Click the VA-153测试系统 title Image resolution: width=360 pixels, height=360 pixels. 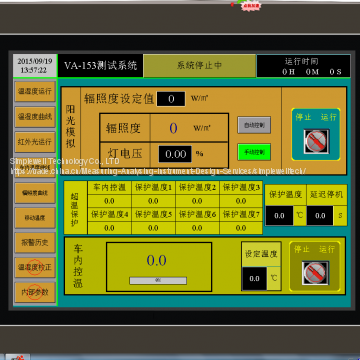(x=100, y=66)
